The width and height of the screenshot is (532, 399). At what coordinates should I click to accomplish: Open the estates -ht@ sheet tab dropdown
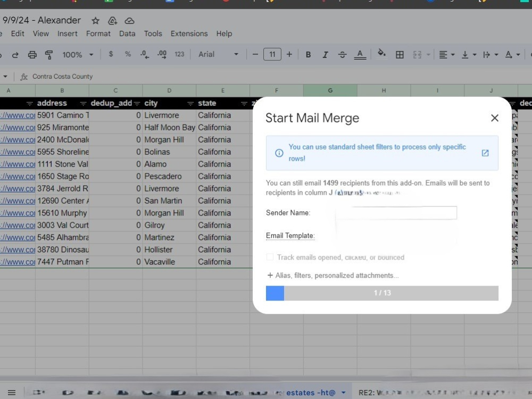343,393
